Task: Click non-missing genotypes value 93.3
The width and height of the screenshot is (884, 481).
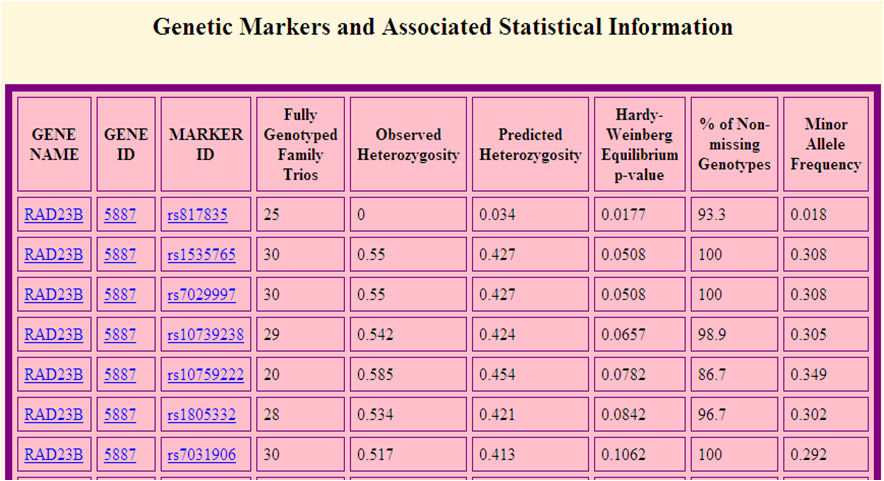Action: coord(711,214)
